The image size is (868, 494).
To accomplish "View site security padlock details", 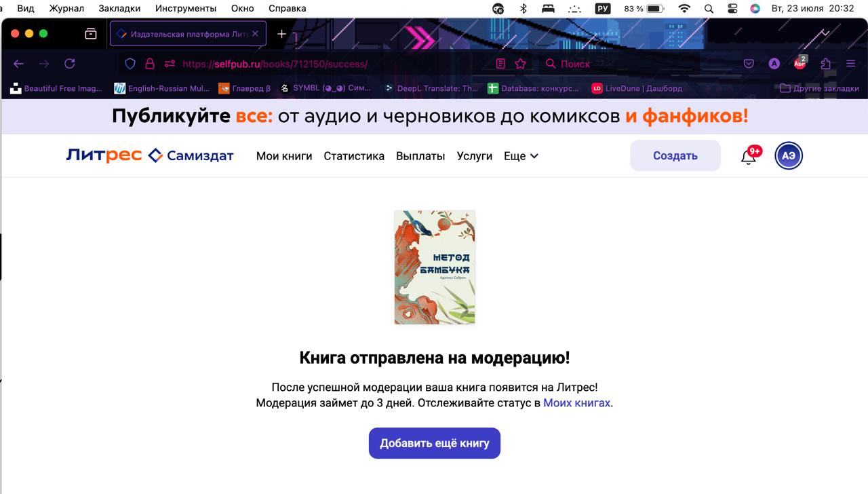I will click(x=150, y=64).
